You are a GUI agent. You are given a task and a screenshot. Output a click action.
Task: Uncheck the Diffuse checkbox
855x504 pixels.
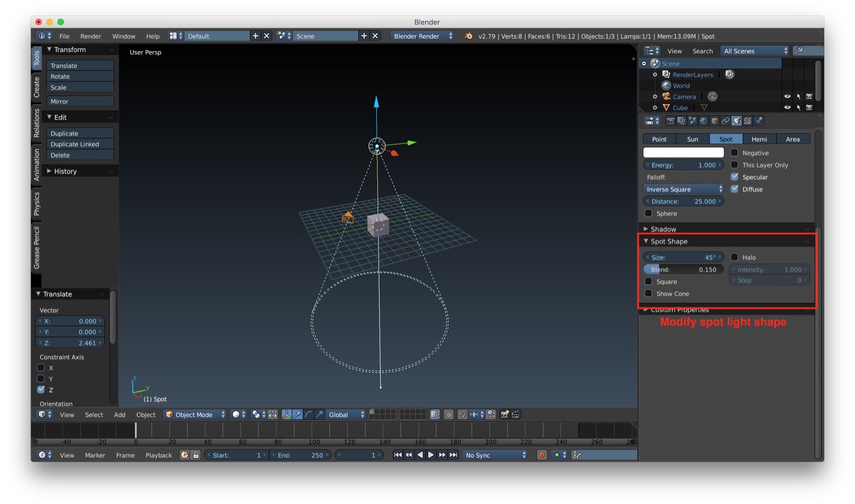click(x=734, y=189)
